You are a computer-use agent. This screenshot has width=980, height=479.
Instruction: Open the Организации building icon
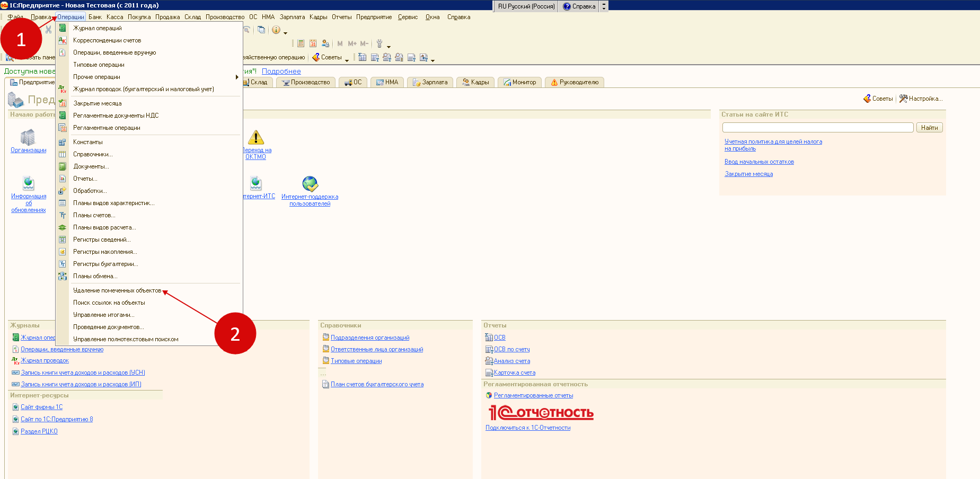(x=28, y=137)
